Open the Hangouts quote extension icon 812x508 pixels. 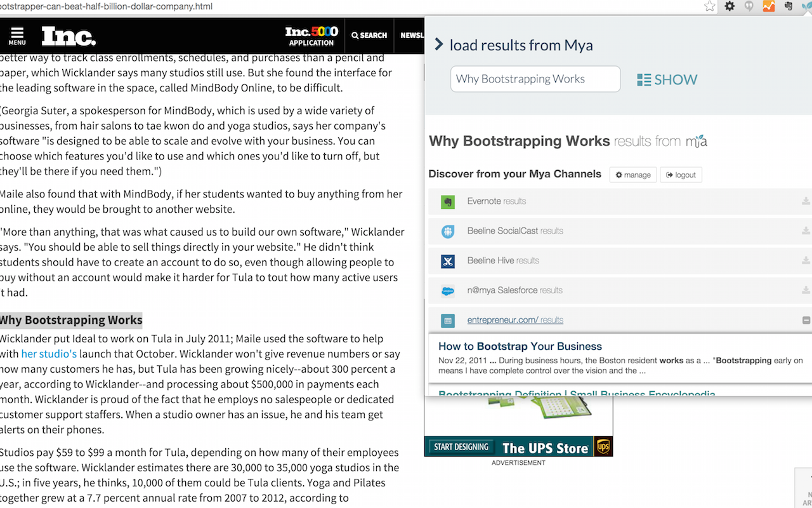(x=749, y=6)
